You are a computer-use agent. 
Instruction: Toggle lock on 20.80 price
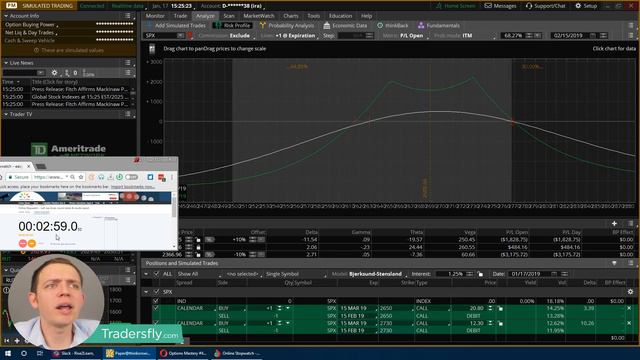[x=500, y=309]
